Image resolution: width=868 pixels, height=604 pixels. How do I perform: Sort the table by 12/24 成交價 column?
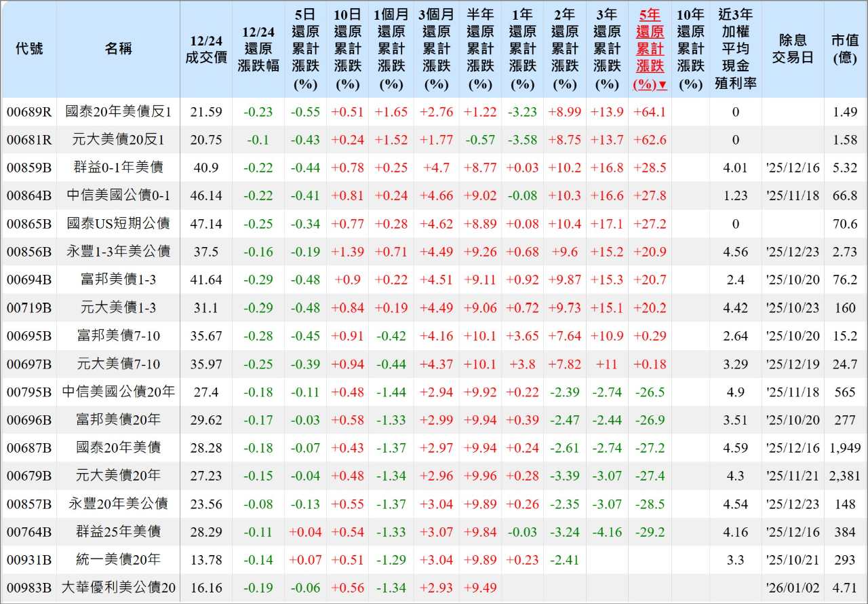(x=205, y=50)
